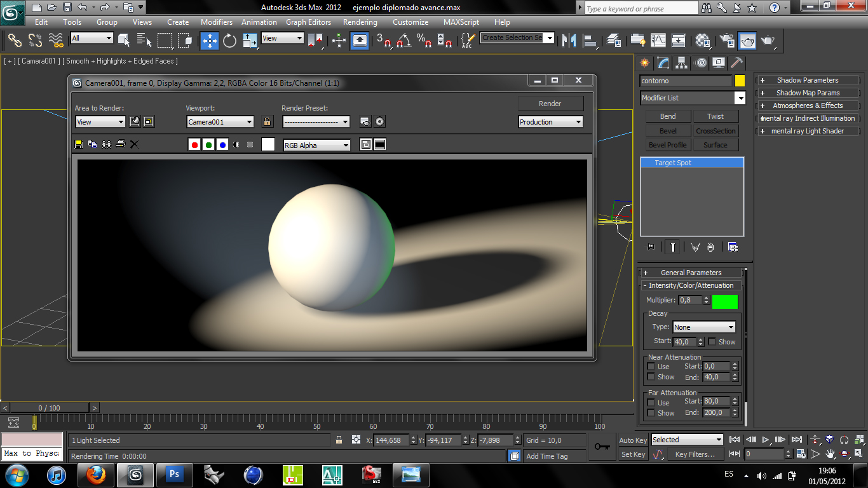Expand the Shadow Parameters rollout

(x=807, y=80)
